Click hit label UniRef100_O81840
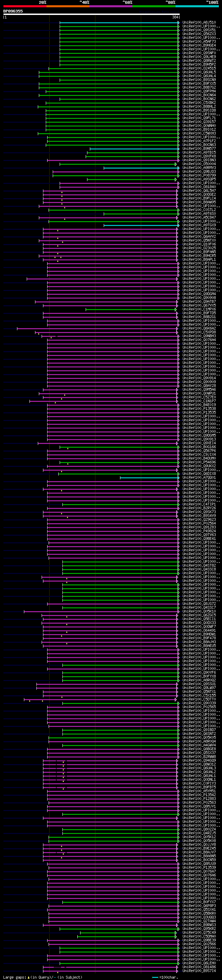Image resolution: width=222 pixels, height=980 pixels. (x=199, y=187)
